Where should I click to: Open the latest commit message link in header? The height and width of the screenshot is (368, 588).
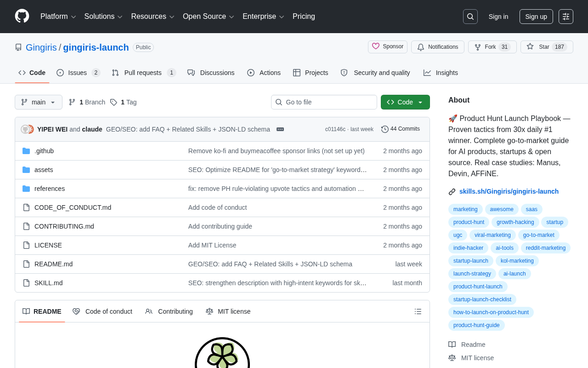coord(188,129)
